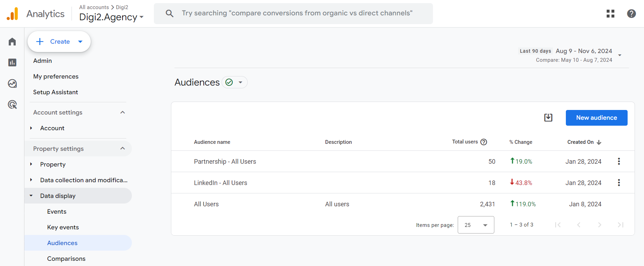Click the Jan 8, 2024 created date
The height and width of the screenshot is (266, 644).
[x=585, y=204]
